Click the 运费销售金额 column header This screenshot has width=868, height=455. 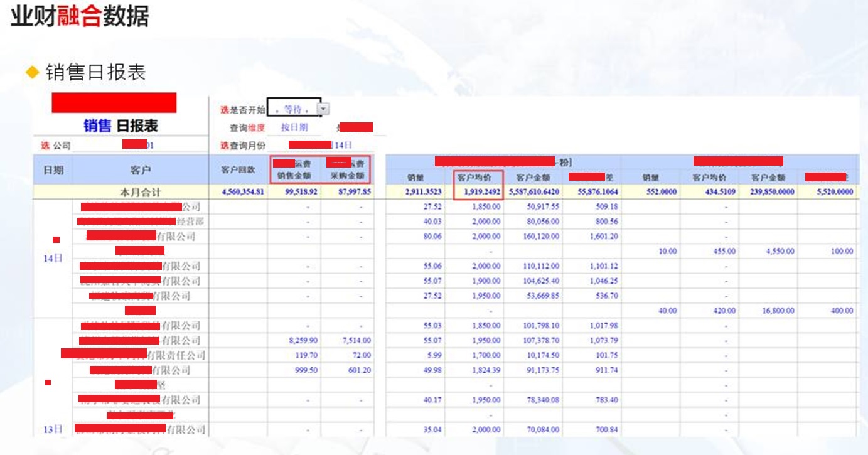(294, 170)
